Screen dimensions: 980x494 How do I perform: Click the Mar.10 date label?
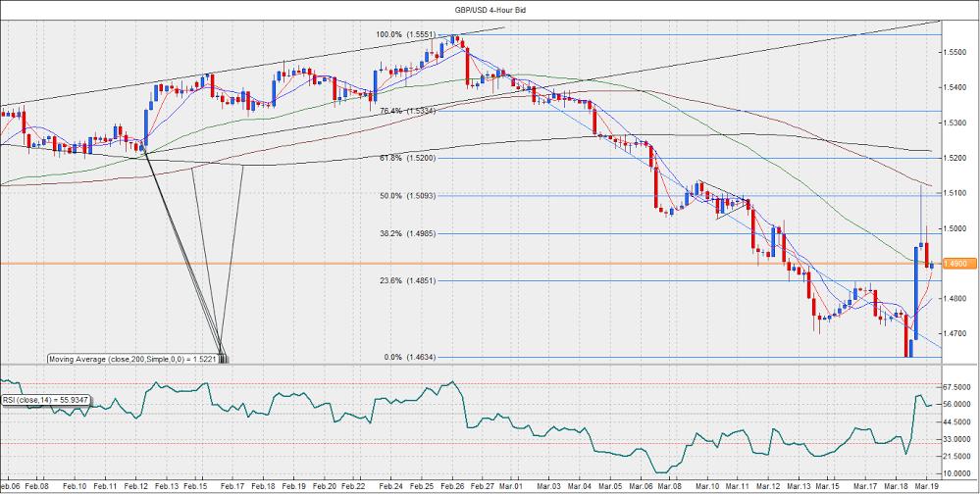pyautogui.click(x=708, y=485)
